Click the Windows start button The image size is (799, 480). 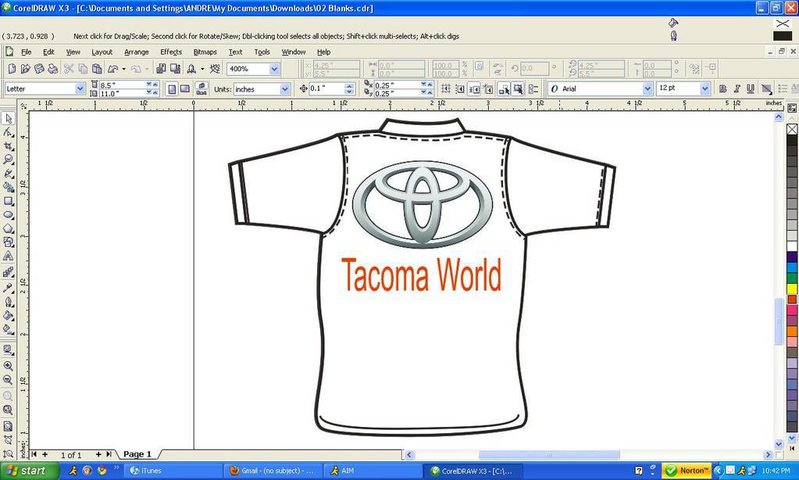28,471
